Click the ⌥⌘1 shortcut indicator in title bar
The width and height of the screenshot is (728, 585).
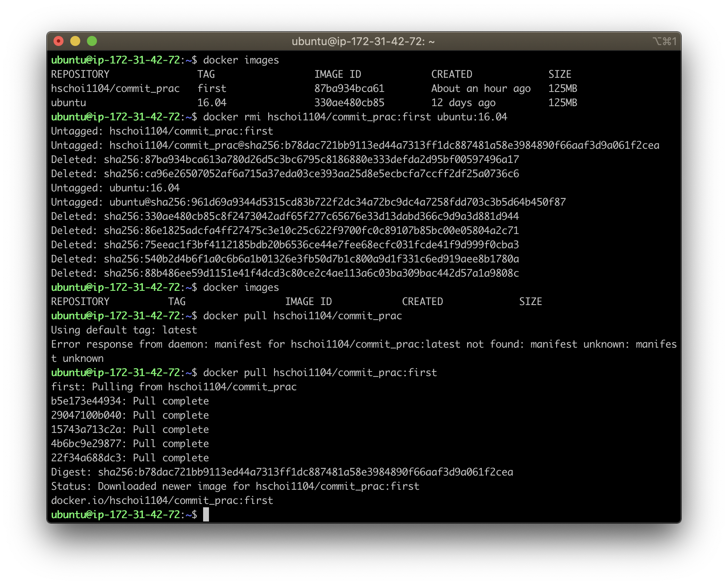point(664,41)
